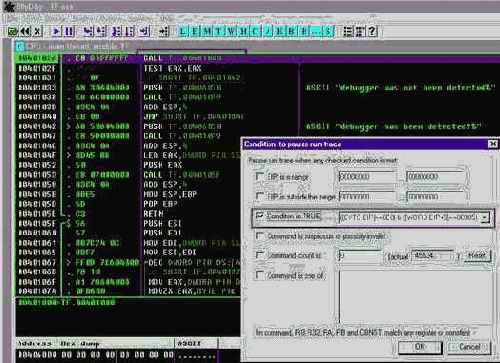Click the Restart program rewind icon
The width and height of the screenshot is (500, 363).
(25, 32)
